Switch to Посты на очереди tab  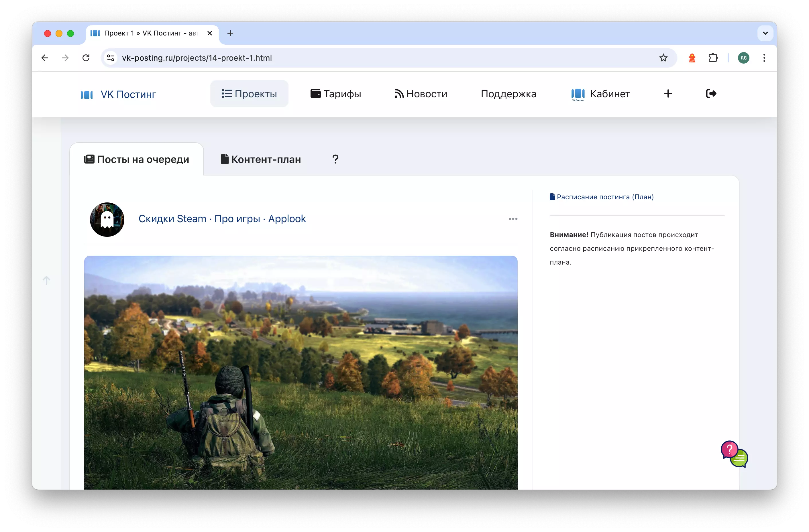137,159
